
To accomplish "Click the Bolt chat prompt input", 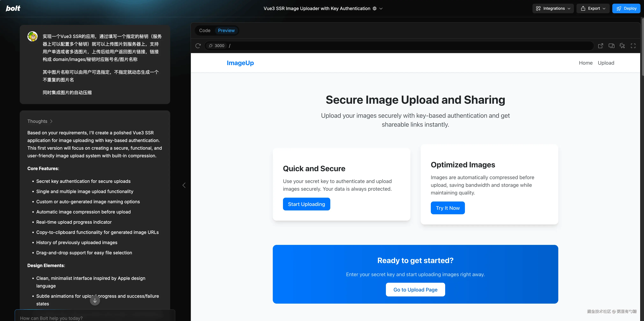I will pyautogui.click(x=95, y=317).
